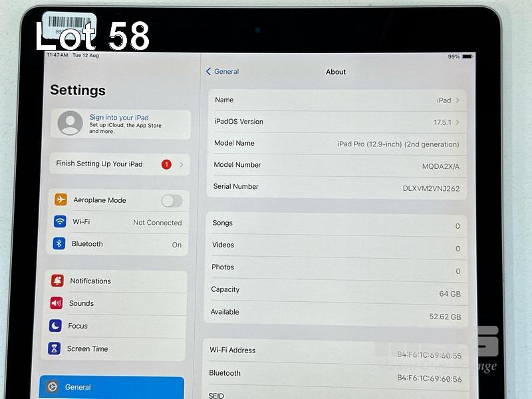Image resolution: width=532 pixels, height=399 pixels.
Task: Go back to General
Action: tap(222, 72)
